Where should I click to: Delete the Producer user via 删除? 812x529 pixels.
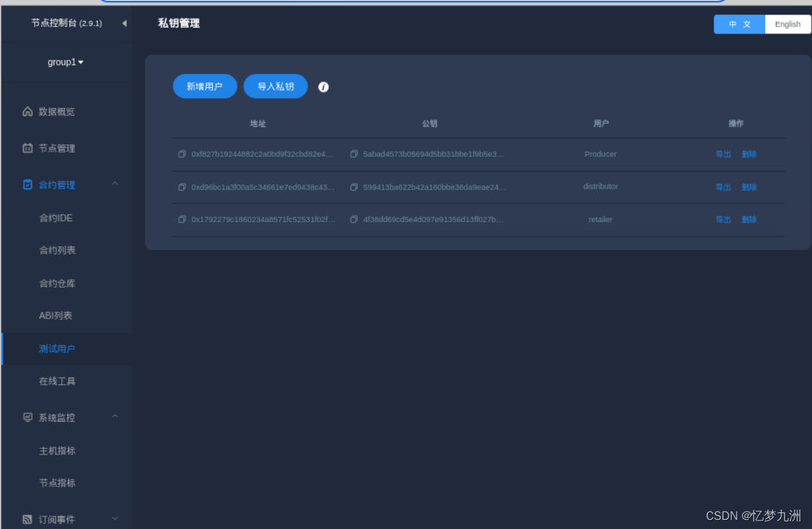click(x=749, y=154)
